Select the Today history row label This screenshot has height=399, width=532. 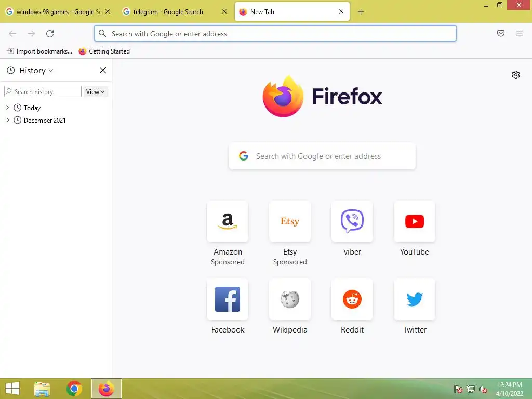click(x=32, y=108)
